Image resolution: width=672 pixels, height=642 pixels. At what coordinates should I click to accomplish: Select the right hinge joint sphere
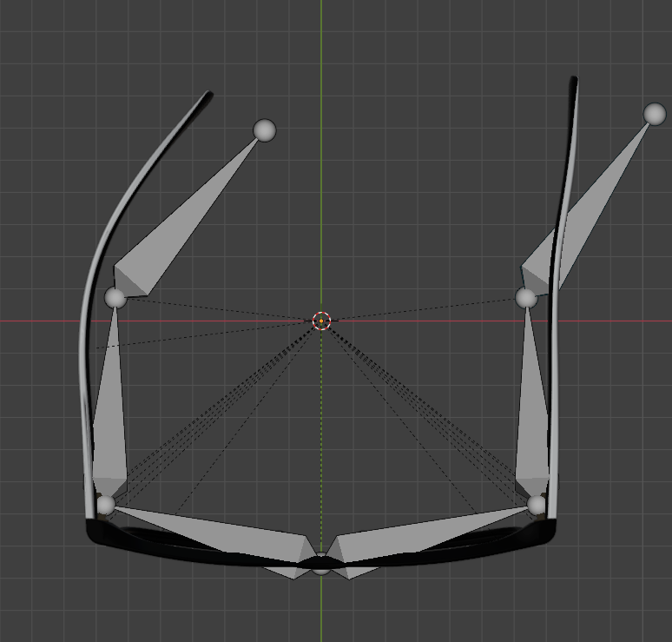click(x=537, y=505)
